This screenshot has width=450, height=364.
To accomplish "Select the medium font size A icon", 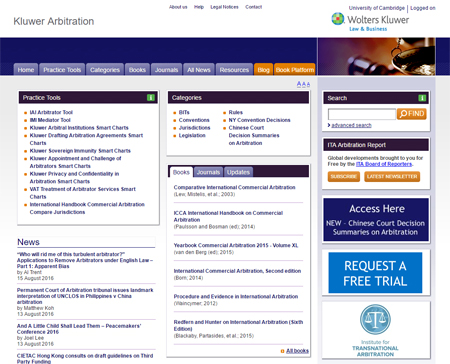I will click(304, 84).
